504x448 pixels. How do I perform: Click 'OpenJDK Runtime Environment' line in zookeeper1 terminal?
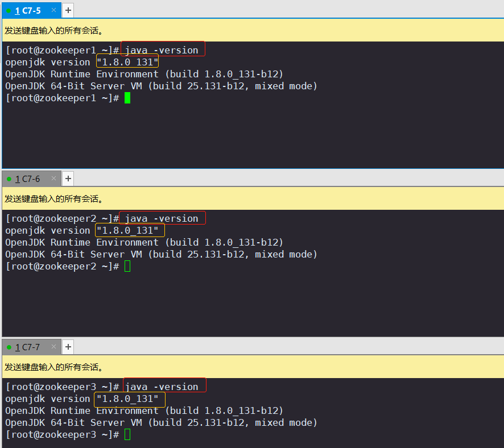pyautogui.click(x=144, y=74)
